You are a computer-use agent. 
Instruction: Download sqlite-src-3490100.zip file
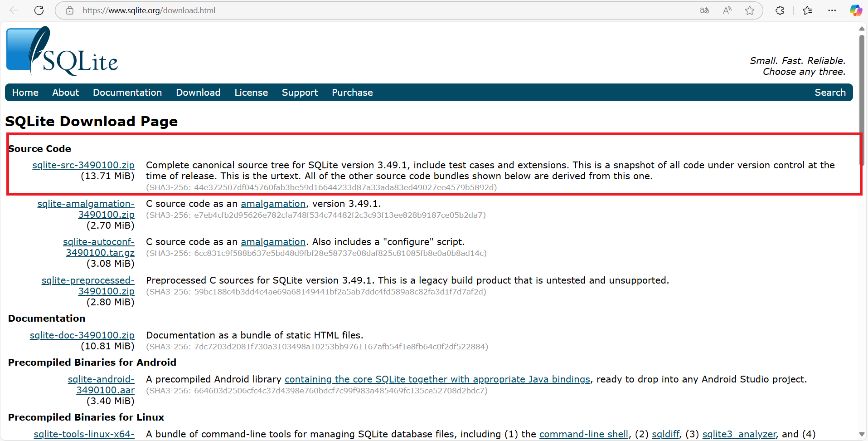pyautogui.click(x=83, y=165)
